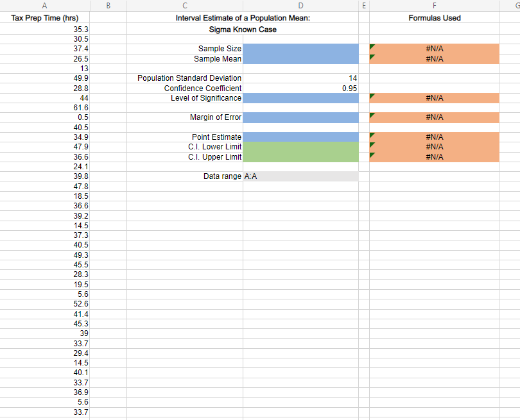Click the 'Point Estimate' label
The image size is (520, 420).
216,137
